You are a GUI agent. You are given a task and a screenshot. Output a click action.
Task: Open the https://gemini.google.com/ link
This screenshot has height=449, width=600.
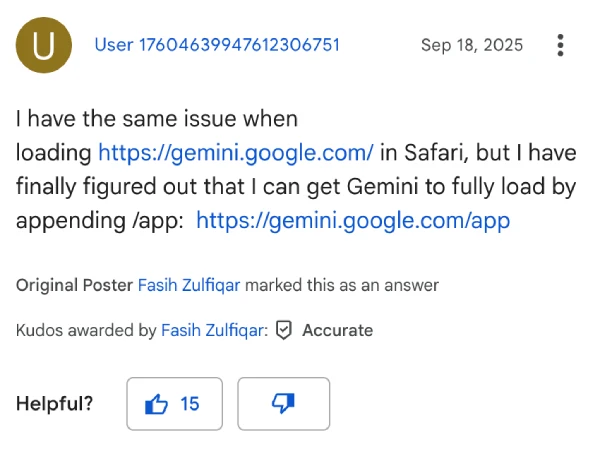(235, 153)
